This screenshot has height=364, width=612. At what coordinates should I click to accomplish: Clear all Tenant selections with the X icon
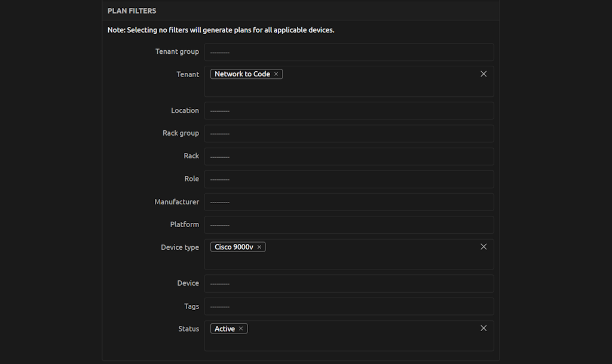point(484,74)
